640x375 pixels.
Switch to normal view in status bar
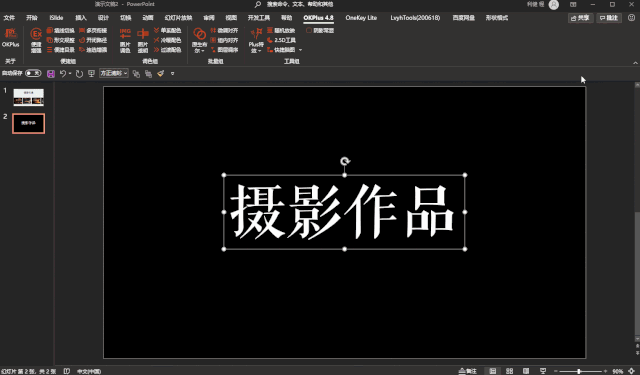[x=493, y=371]
